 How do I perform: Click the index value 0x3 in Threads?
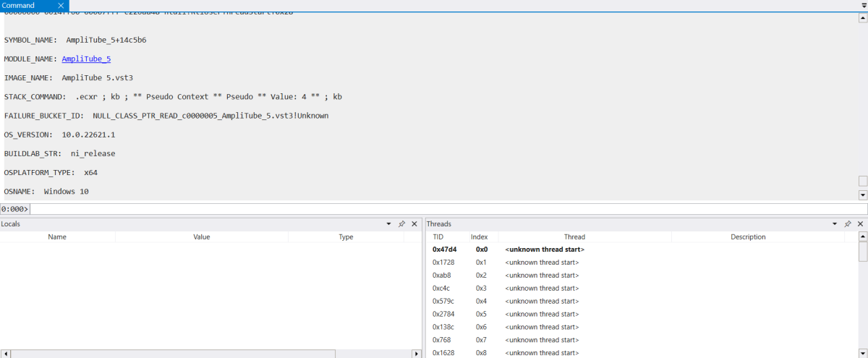coord(481,289)
